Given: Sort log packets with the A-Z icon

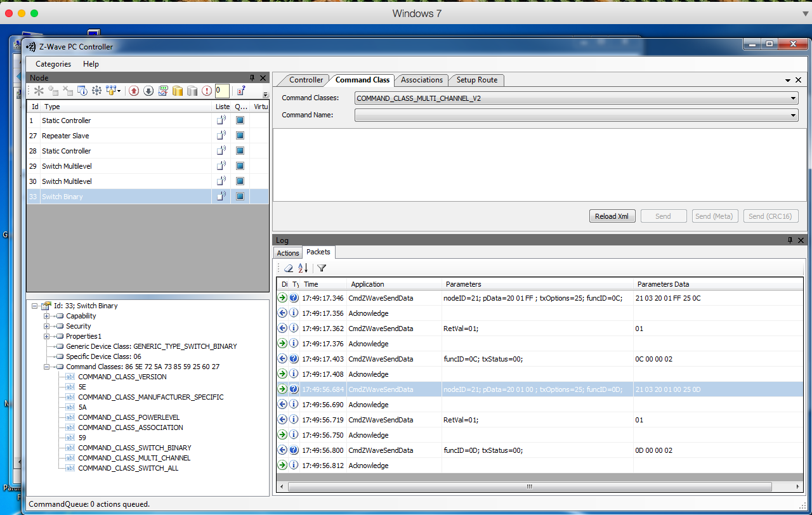Looking at the screenshot, I should coord(303,268).
